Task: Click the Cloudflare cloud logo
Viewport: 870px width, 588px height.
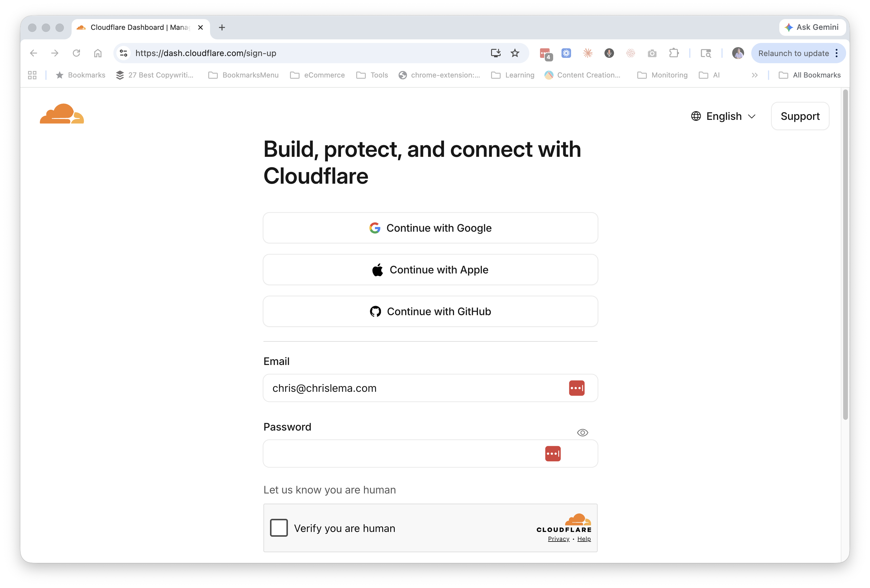Action: pos(62,114)
